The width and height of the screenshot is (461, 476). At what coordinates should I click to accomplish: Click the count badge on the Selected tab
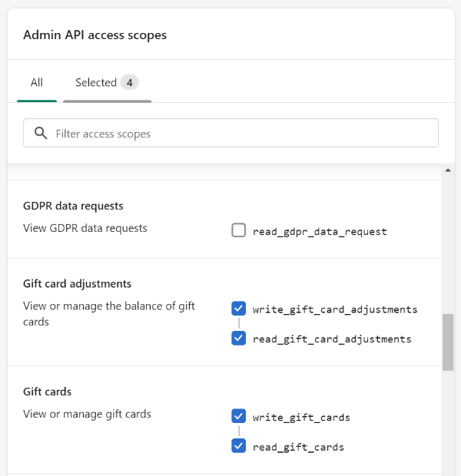click(129, 83)
